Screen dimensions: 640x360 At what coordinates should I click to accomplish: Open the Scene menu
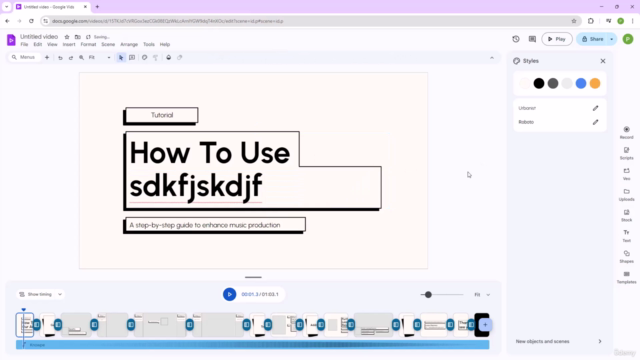108,44
